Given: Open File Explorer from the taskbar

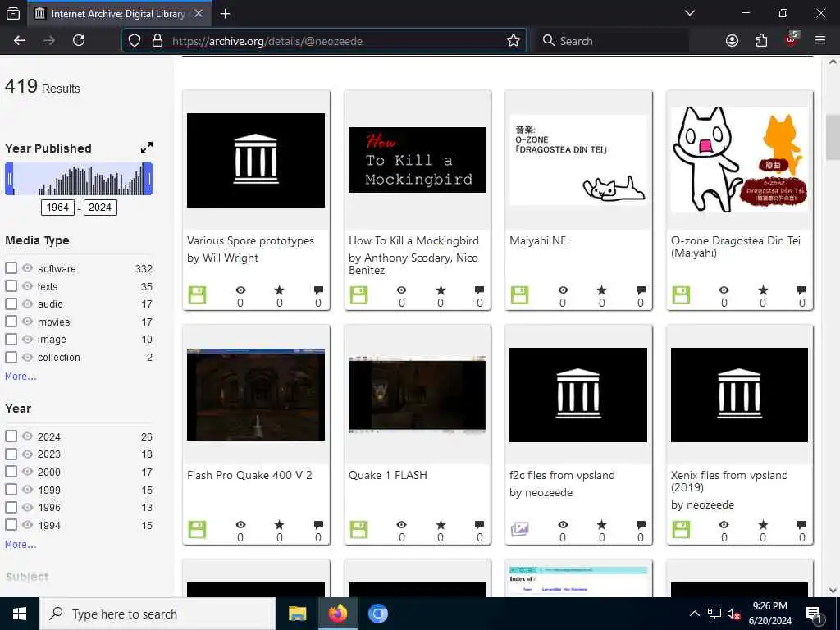Looking at the screenshot, I should coord(297,614).
